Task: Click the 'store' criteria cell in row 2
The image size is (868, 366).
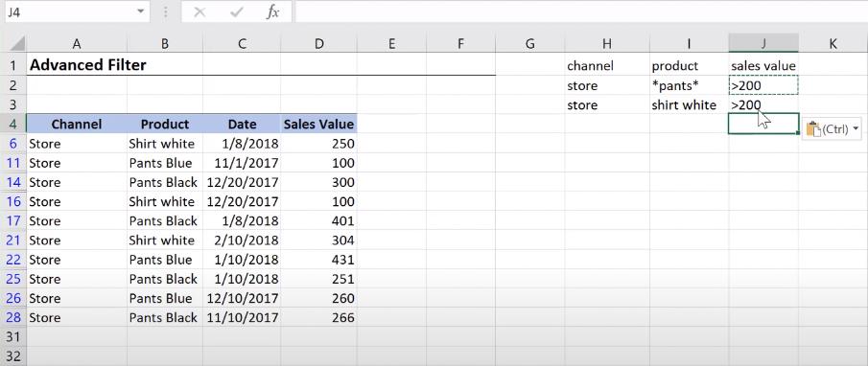Action: [607, 85]
